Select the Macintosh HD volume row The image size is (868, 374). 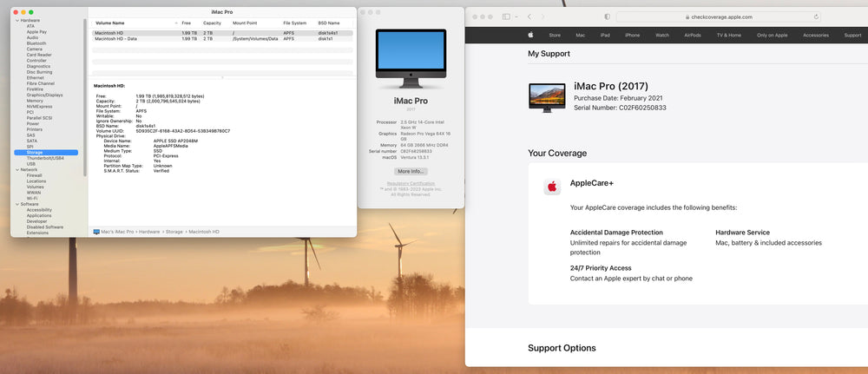coord(222,33)
